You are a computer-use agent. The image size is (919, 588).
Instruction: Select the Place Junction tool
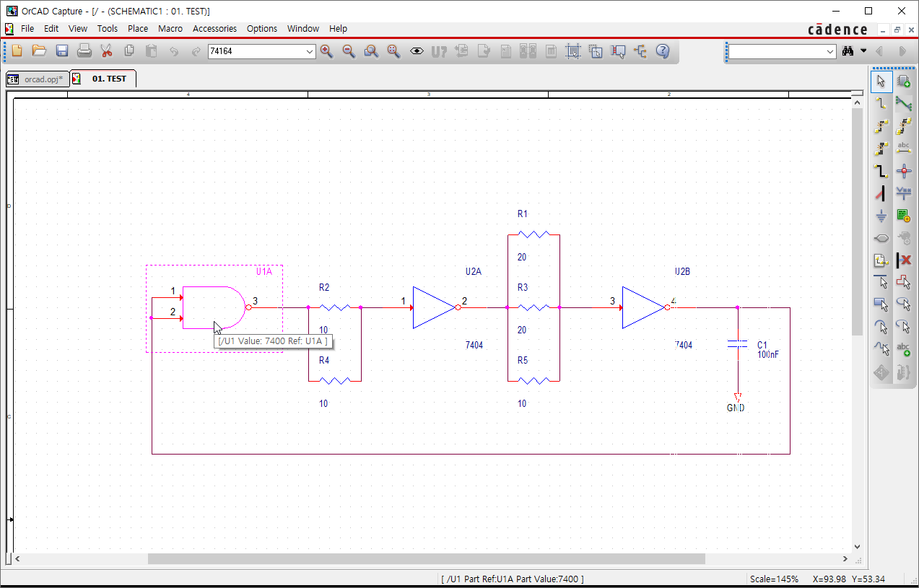(903, 171)
